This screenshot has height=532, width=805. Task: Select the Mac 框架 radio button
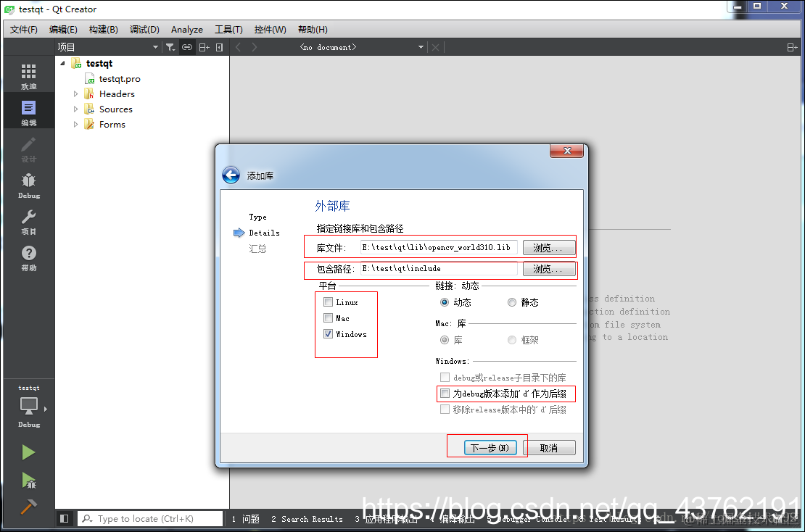tap(512, 340)
